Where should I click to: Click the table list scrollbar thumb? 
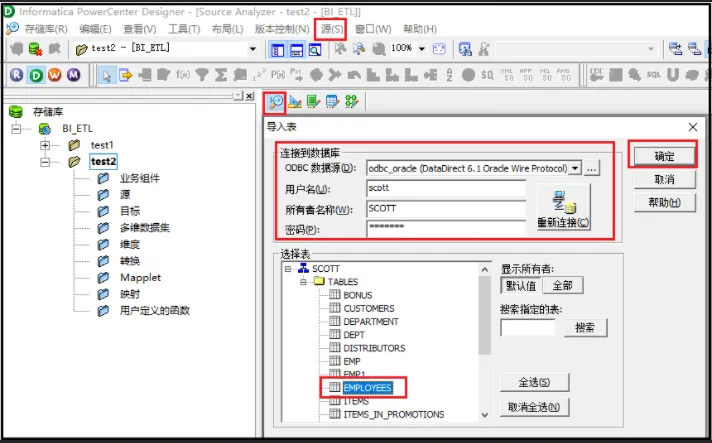[485, 315]
